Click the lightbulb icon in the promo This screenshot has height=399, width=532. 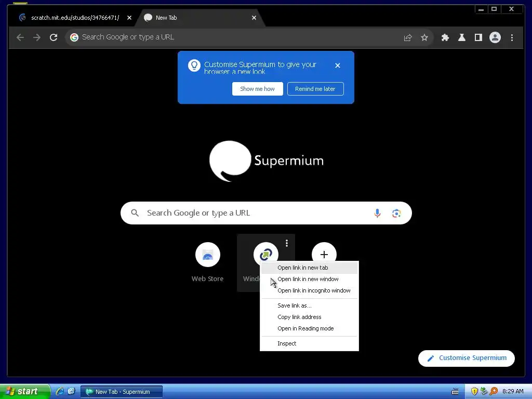[x=194, y=65]
